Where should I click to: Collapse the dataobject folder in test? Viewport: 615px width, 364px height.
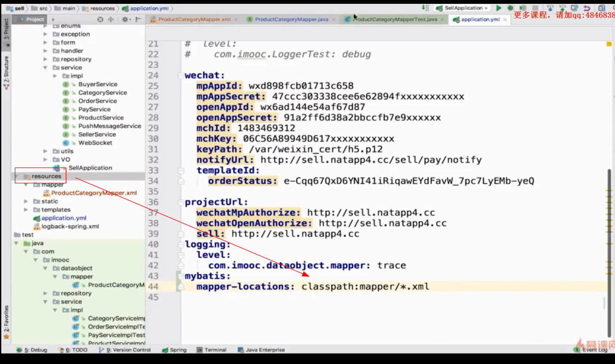pos(45,268)
